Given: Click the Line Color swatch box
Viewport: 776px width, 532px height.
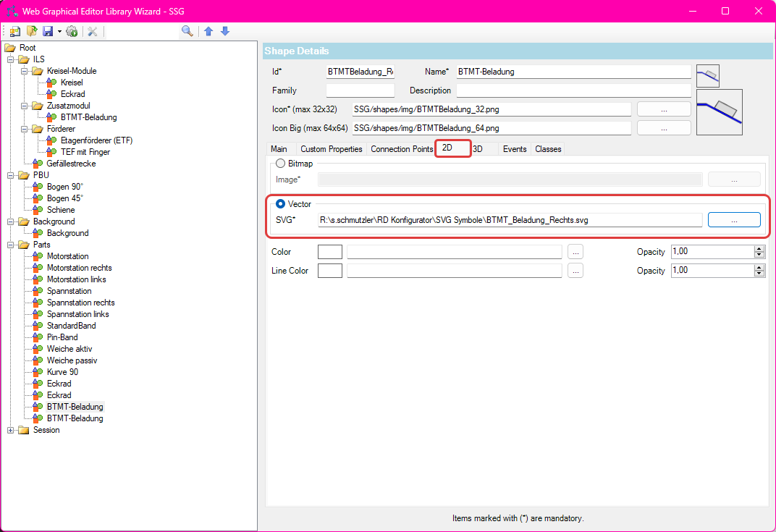Looking at the screenshot, I should (330, 271).
